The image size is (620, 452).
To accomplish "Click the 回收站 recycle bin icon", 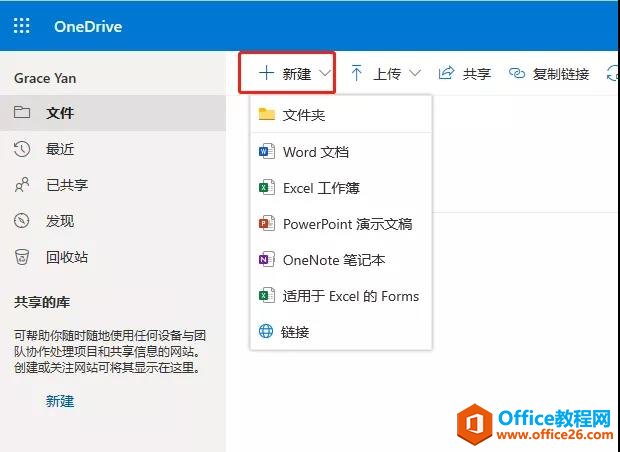I will [22, 257].
